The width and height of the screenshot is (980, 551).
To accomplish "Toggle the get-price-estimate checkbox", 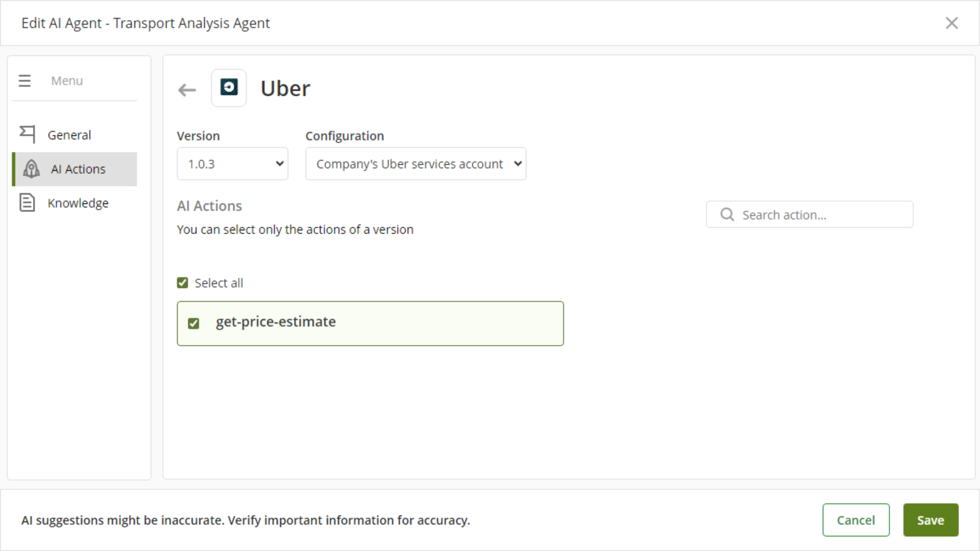I will [x=193, y=323].
